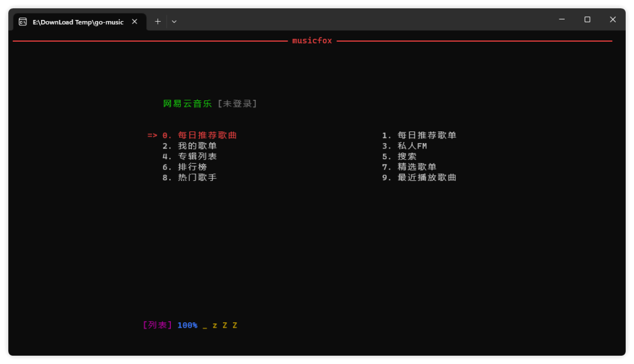
Task: Open menu item 6. 排行榜
Action: pyautogui.click(x=185, y=167)
